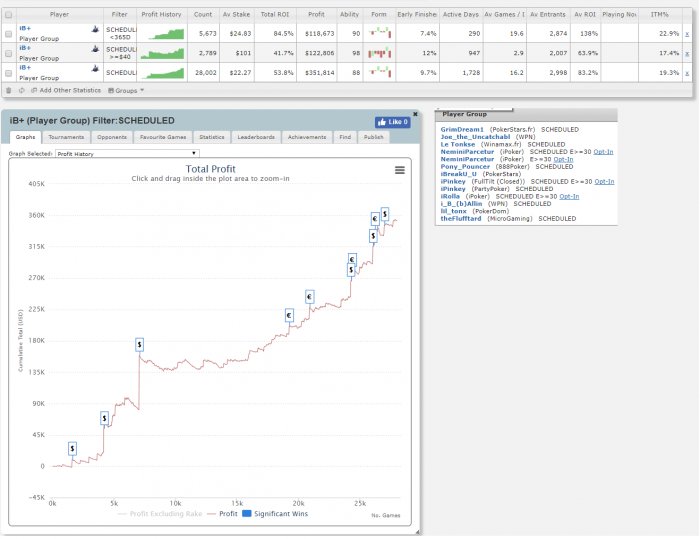Click Opt-In link next to iRolla
This screenshot has height=539, width=700.
[x=568, y=196]
